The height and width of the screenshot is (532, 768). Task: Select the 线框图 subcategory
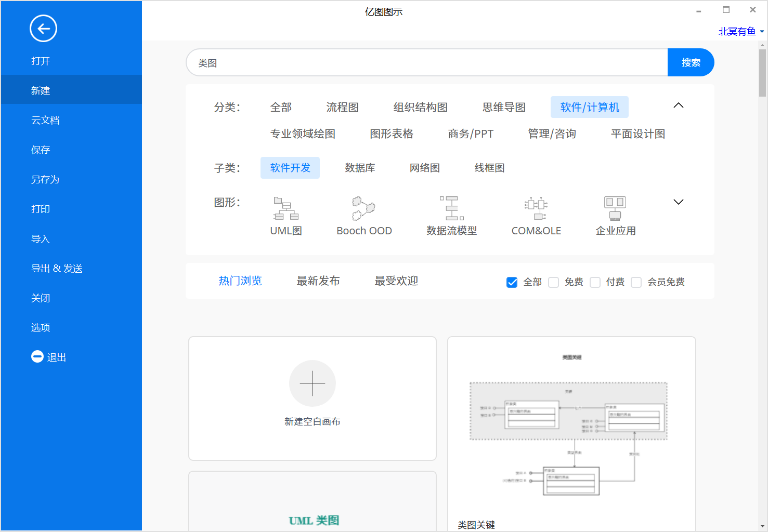[489, 168]
